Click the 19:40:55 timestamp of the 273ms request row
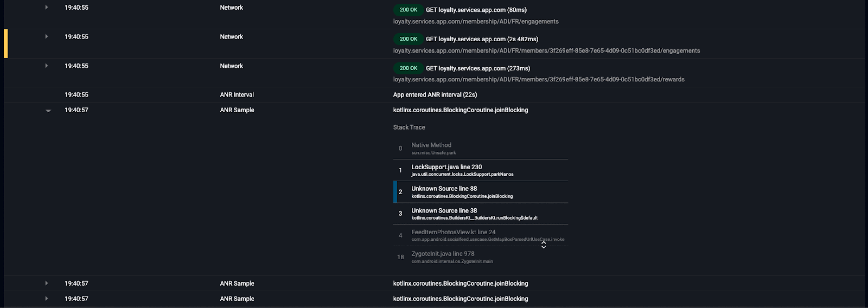The height and width of the screenshot is (308, 868). 76,66
